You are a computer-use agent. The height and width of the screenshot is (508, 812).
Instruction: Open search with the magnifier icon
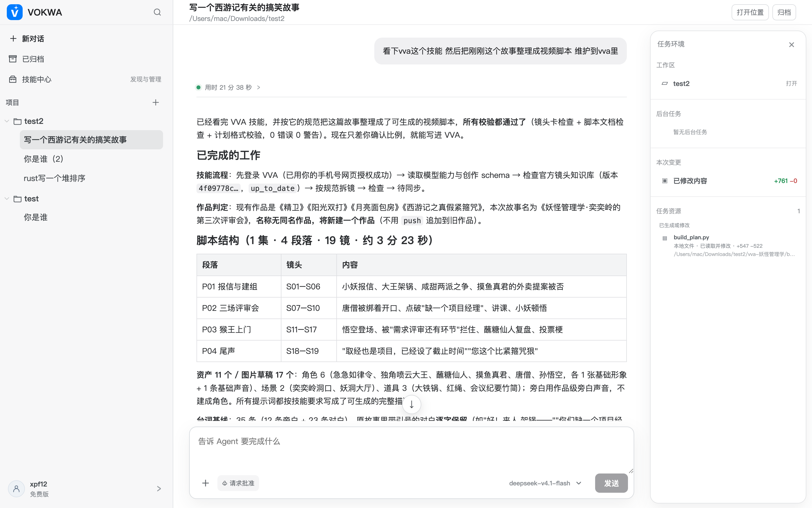point(157,12)
